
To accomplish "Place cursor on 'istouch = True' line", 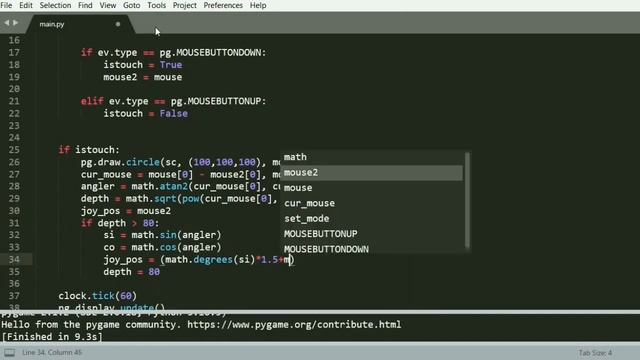I will 143,65.
